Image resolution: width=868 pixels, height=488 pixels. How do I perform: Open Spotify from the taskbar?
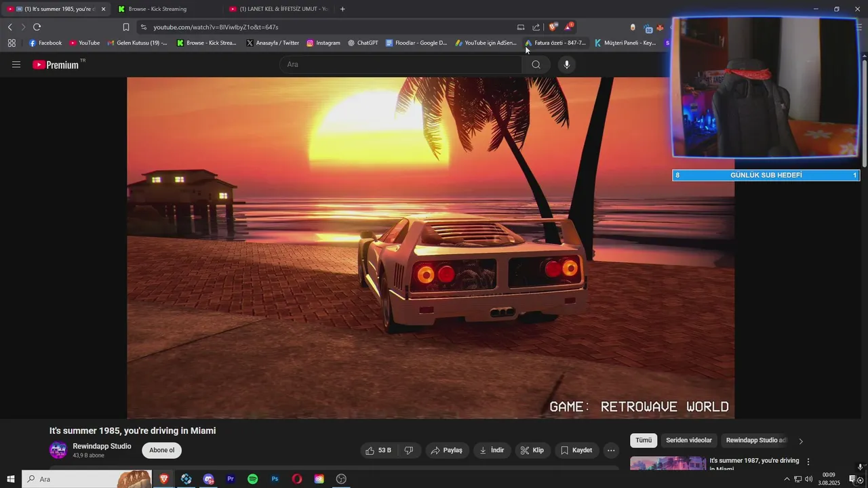click(252, 479)
